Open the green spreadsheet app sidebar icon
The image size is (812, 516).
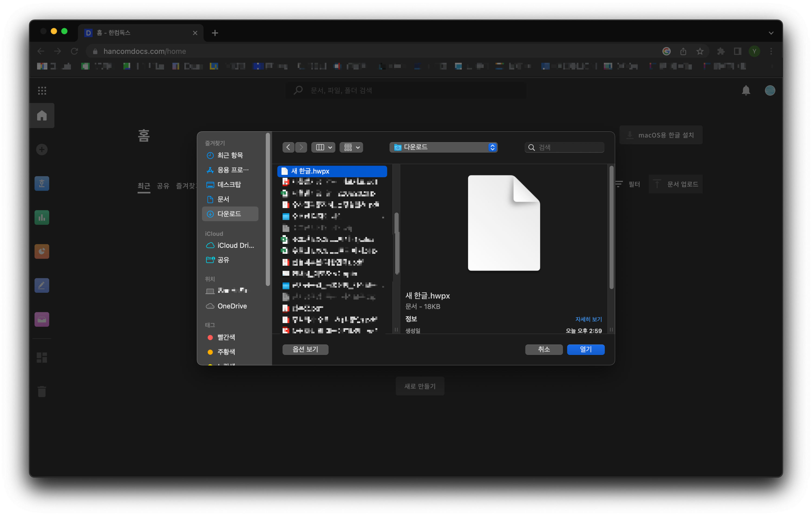tap(42, 218)
